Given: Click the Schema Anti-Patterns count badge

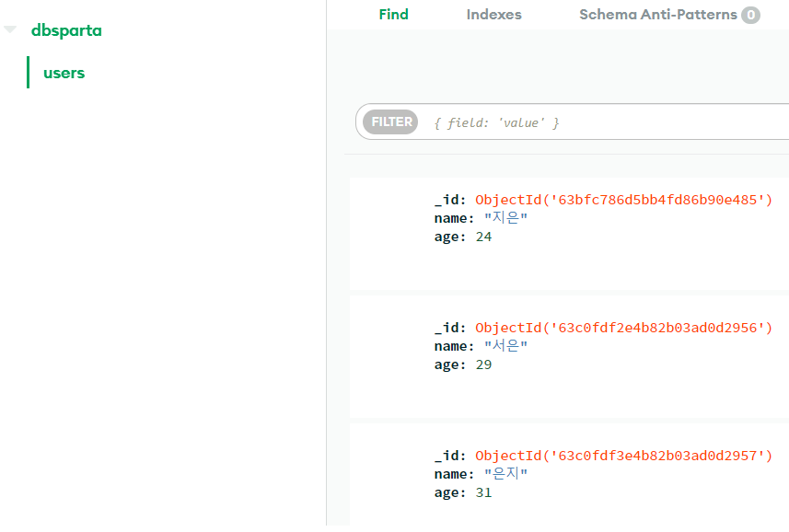Looking at the screenshot, I should (x=750, y=15).
